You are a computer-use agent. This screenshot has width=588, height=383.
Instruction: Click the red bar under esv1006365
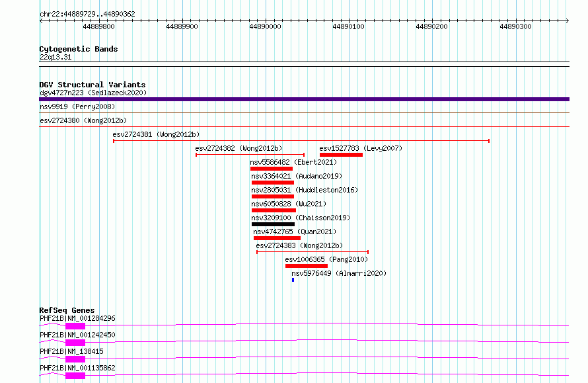307,266
